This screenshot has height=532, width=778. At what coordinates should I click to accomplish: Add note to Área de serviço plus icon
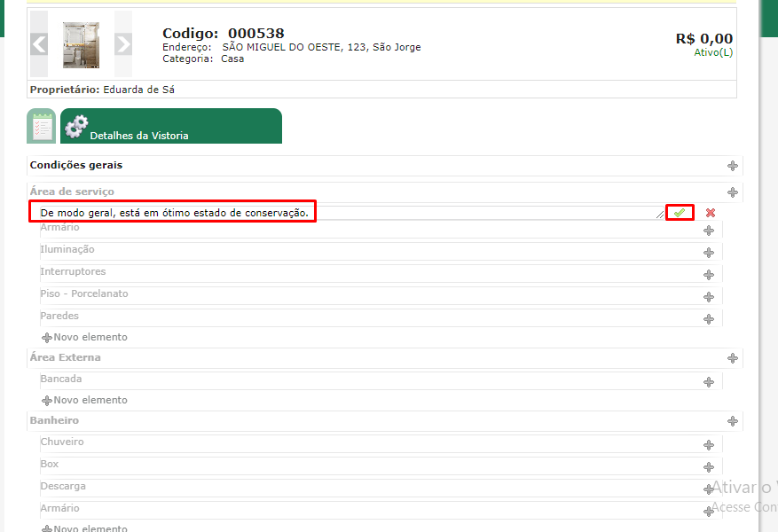[733, 192]
